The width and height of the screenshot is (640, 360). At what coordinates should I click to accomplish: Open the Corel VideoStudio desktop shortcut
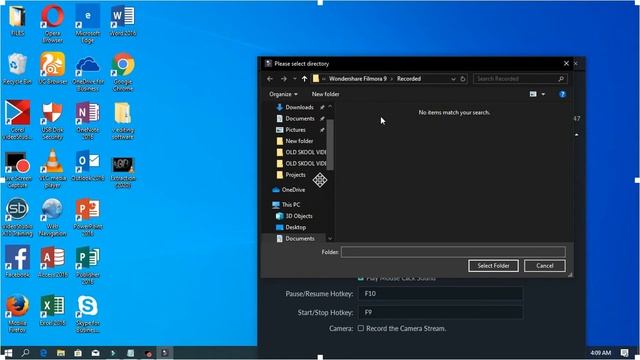point(17,120)
